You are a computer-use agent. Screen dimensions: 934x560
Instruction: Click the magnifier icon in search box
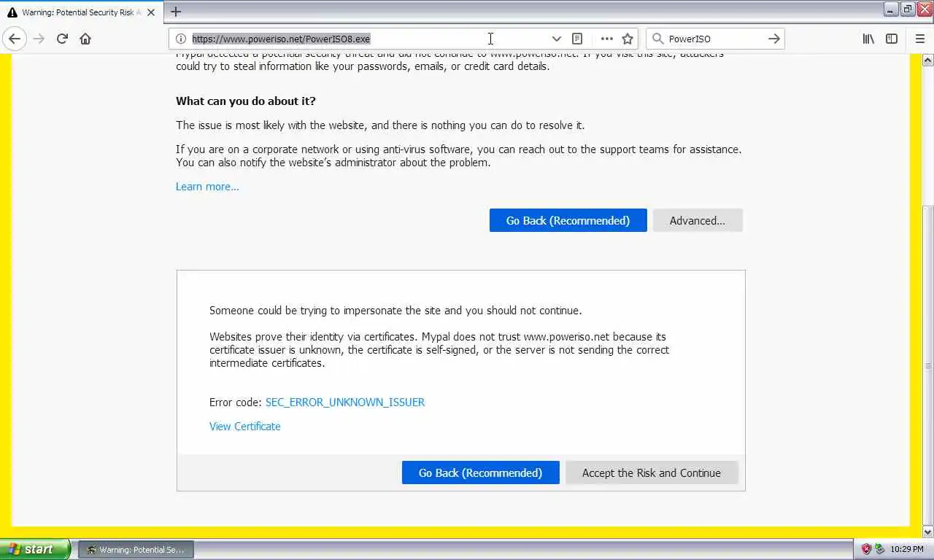click(657, 39)
